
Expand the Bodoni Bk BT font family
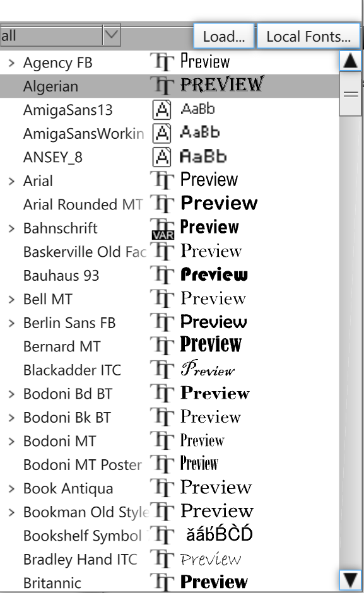[12, 418]
